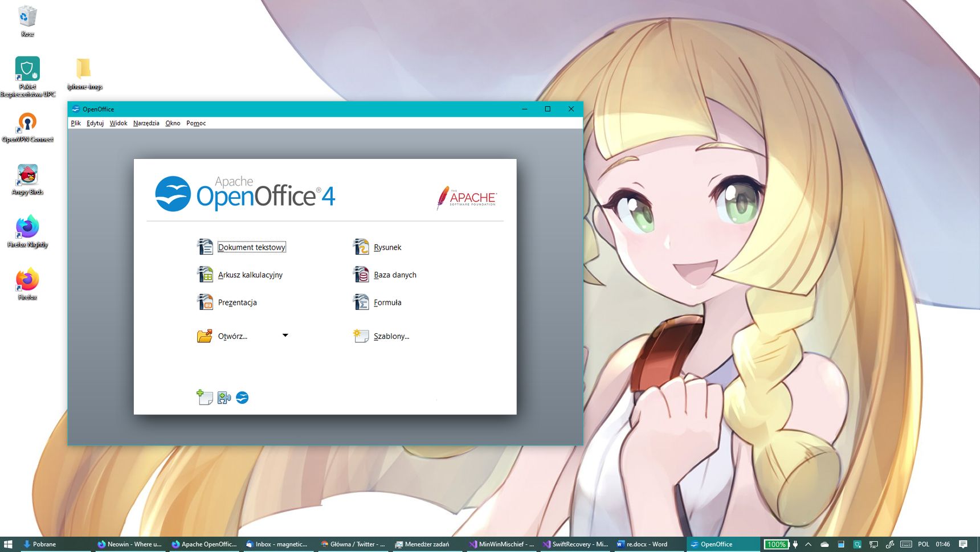Image resolution: width=980 pixels, height=552 pixels.
Task: Open the Baza danych database icon
Action: [x=361, y=275]
